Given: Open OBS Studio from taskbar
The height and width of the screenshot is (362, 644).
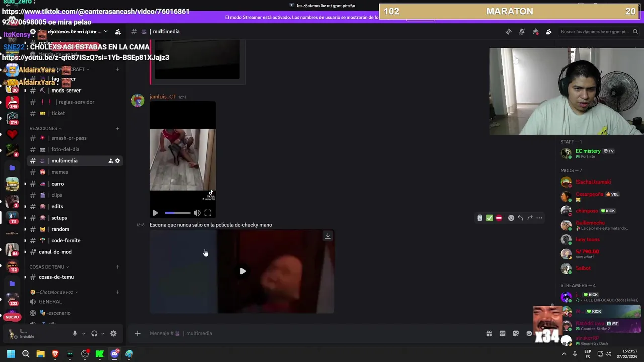Looking at the screenshot, I should tap(85, 354).
